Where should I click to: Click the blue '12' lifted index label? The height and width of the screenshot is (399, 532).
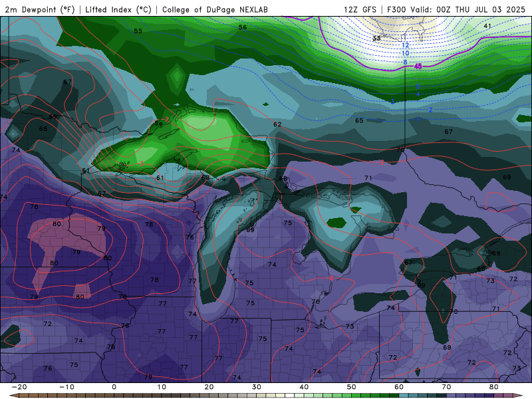[x=406, y=45]
